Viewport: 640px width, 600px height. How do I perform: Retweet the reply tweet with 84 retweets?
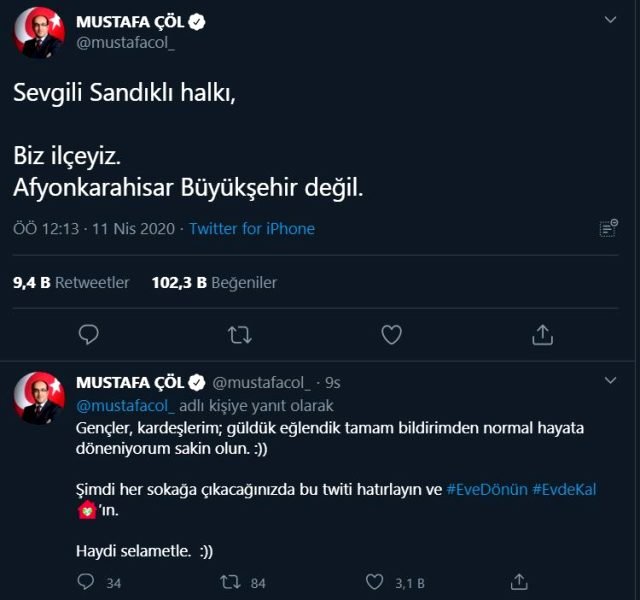[229, 581]
